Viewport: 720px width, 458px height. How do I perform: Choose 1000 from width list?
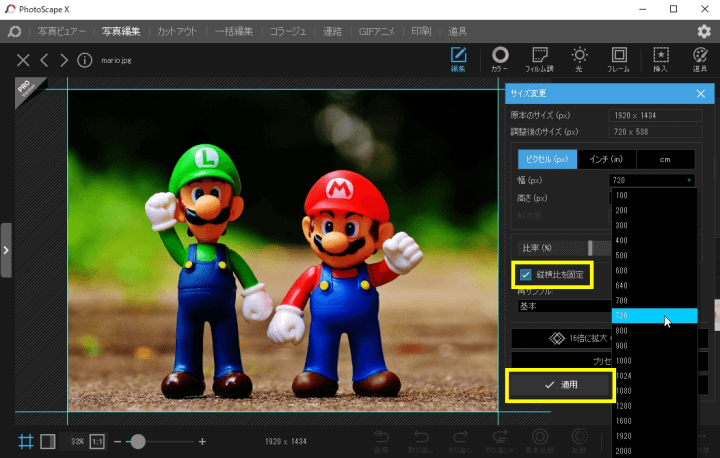click(x=654, y=361)
